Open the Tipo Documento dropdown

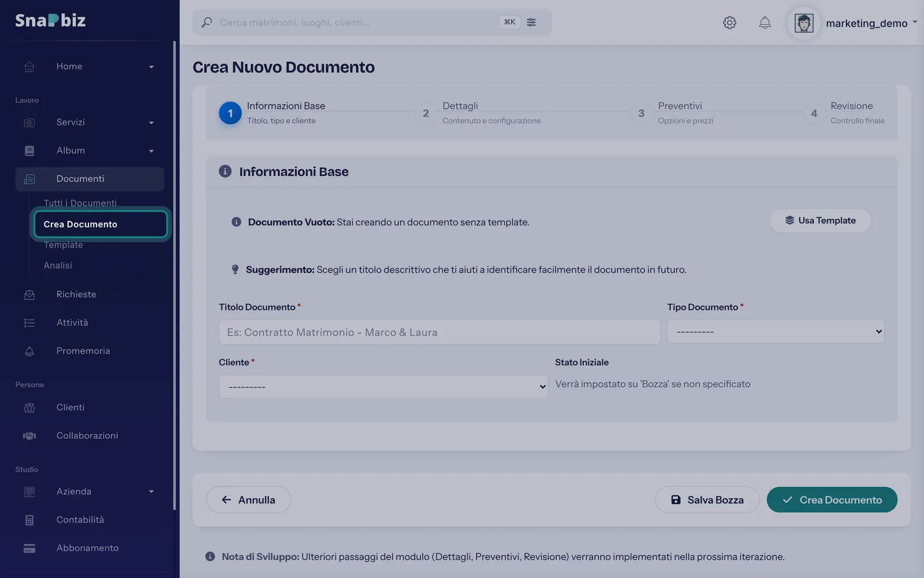pos(776,332)
